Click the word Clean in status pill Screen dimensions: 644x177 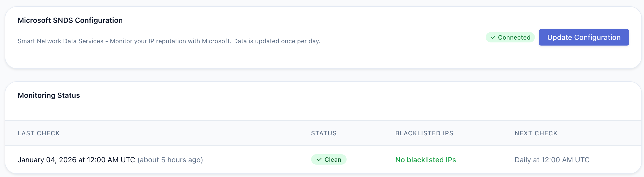point(333,160)
